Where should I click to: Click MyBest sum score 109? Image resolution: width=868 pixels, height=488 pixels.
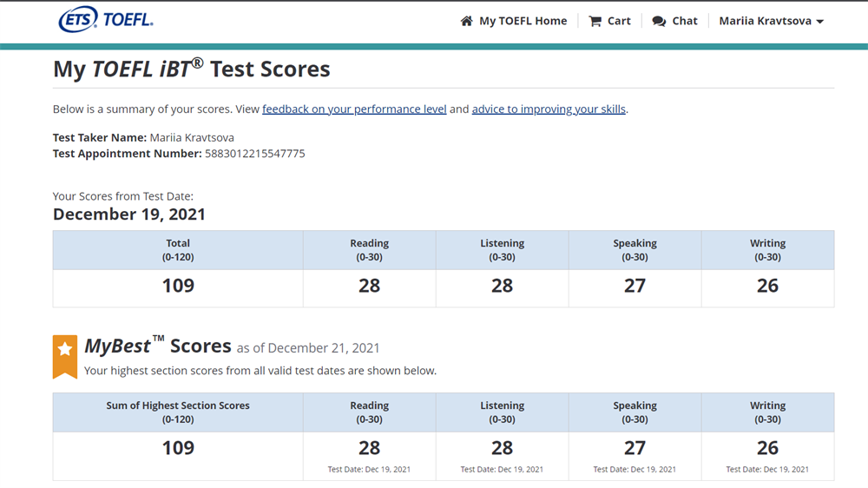[x=178, y=448]
